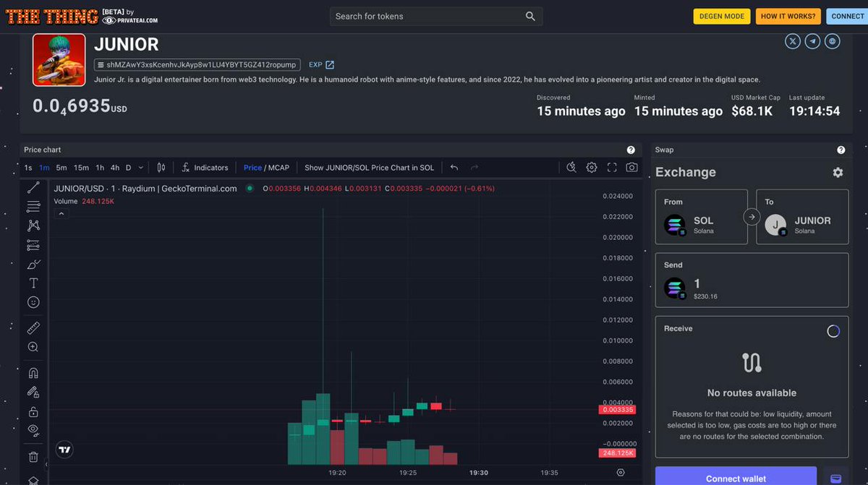Select the chart patterns tool

tap(33, 226)
